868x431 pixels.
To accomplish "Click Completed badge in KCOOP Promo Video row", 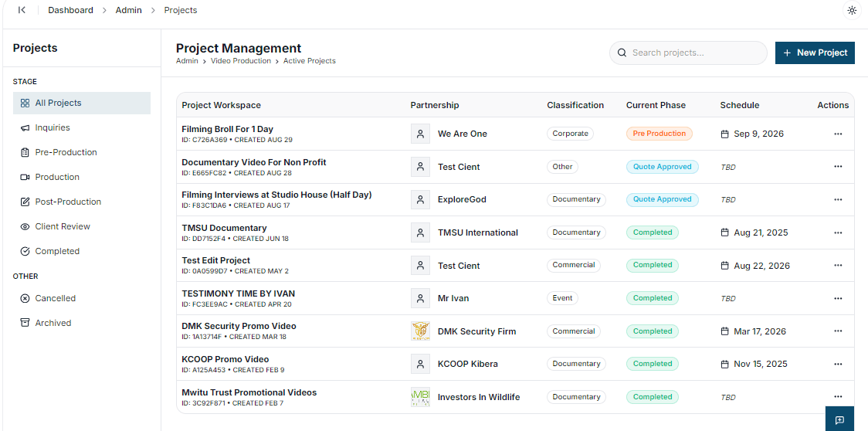I will [x=652, y=364].
